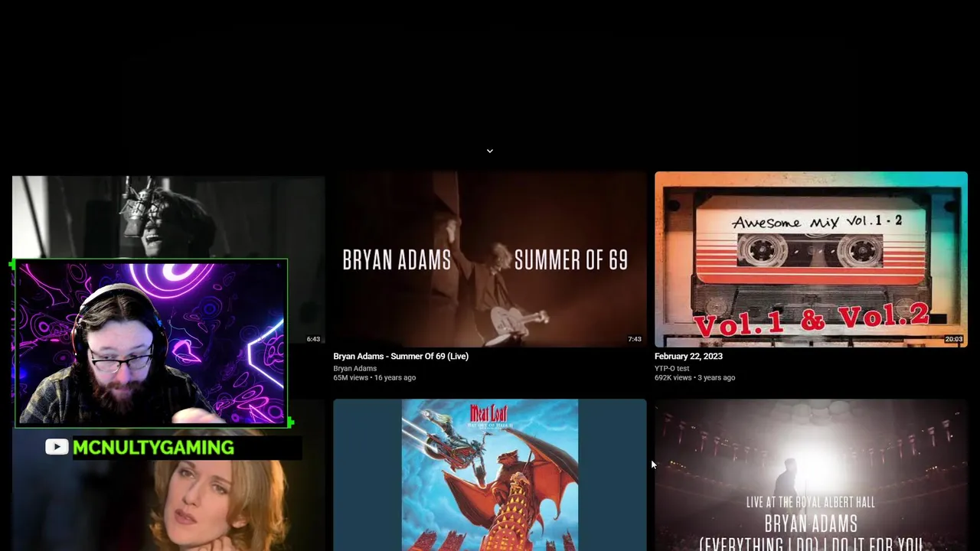Click the 20:03 duration badge
The width and height of the screenshot is (980, 551).
click(954, 339)
